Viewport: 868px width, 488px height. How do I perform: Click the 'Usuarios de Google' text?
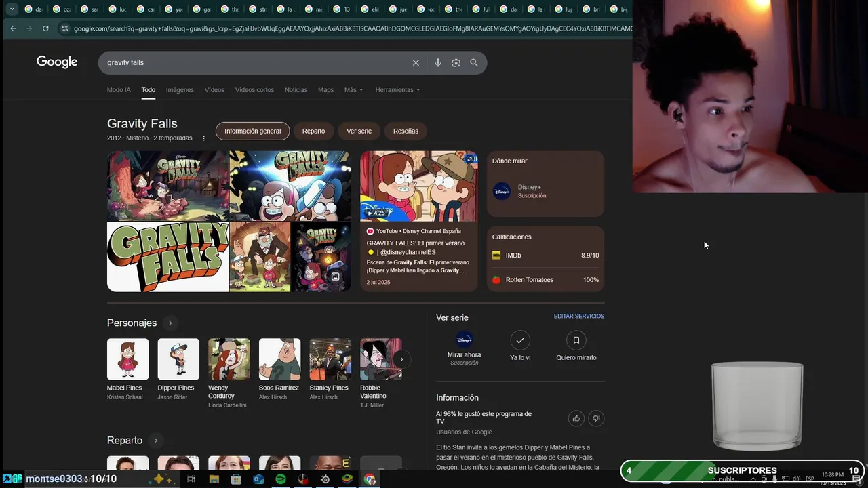pos(464,432)
